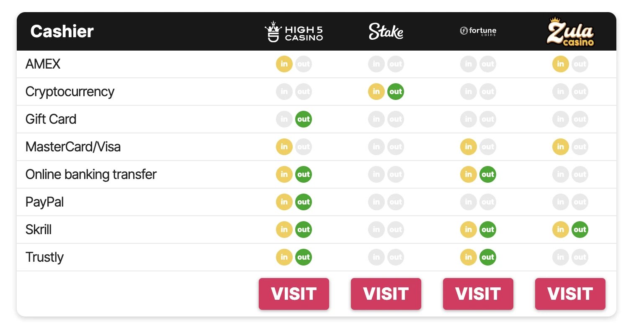
Task: Click High 5 AMEX yellow 'in' badge
Action: point(284,64)
